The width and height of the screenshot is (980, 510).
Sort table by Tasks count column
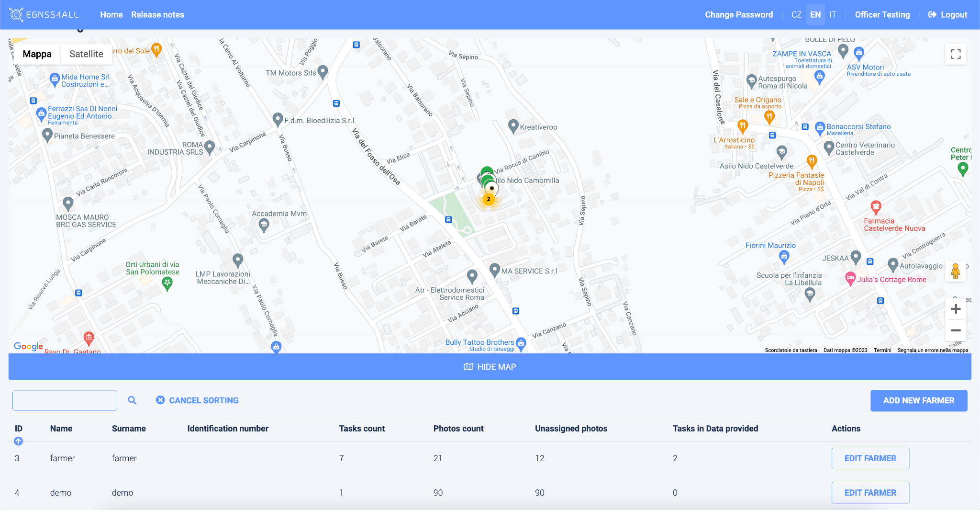[x=362, y=429]
